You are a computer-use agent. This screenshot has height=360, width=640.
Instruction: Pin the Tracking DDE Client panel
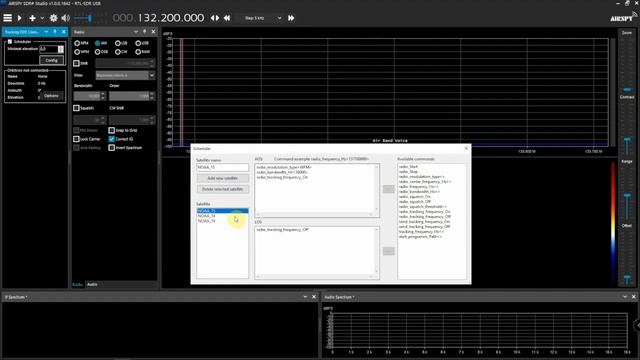tap(55, 32)
